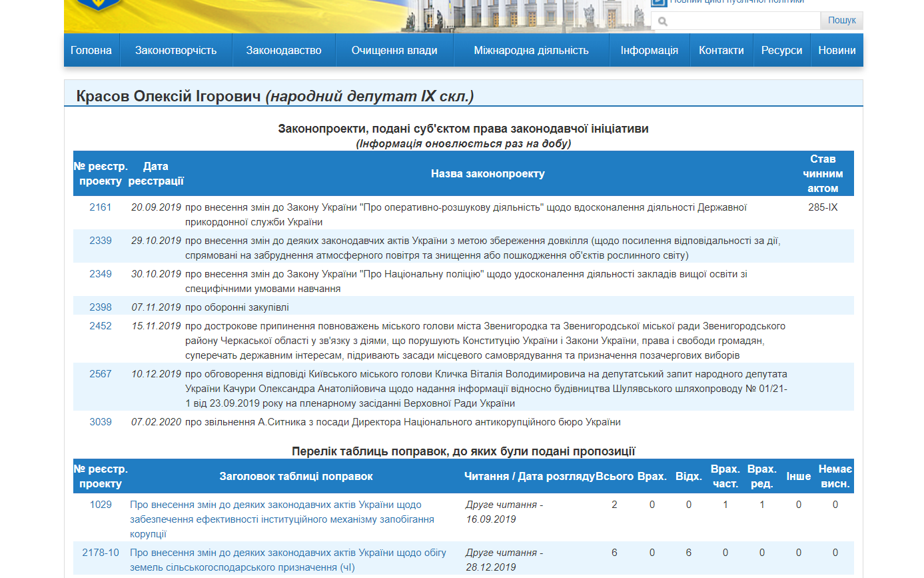Open draft law number 2161
924x578 pixels.
click(101, 207)
